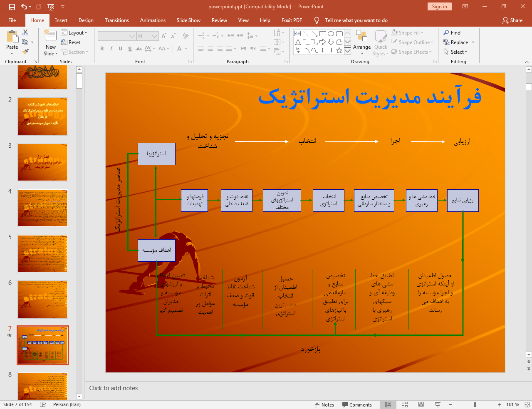The height and width of the screenshot is (409, 532).
Task: Toggle Normal view button in status bar
Action: (x=388, y=404)
